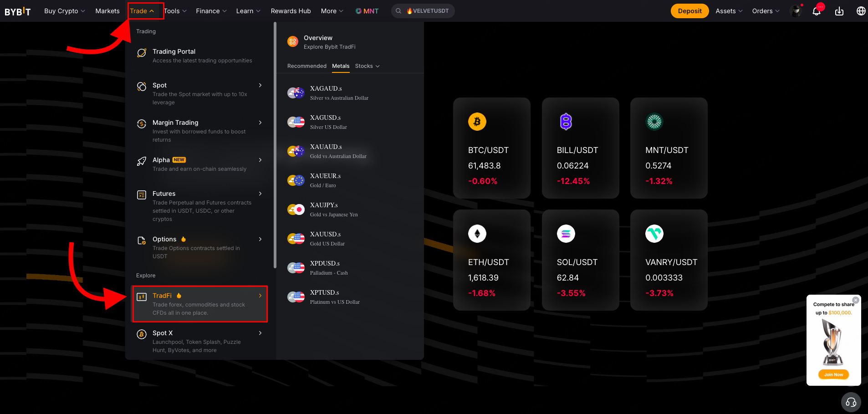Viewport: 868px width, 414px height.
Task: Expand the Margin Trading submenu arrow
Action: pyautogui.click(x=260, y=123)
